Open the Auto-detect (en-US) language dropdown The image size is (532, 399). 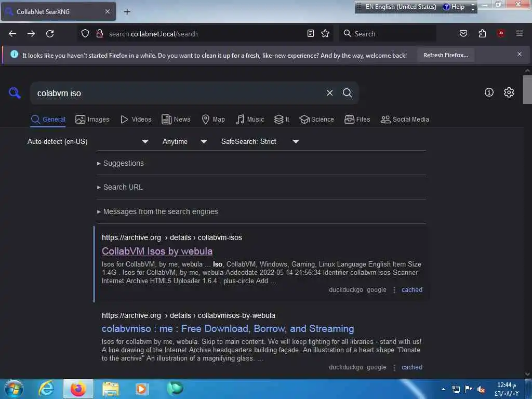coord(87,141)
